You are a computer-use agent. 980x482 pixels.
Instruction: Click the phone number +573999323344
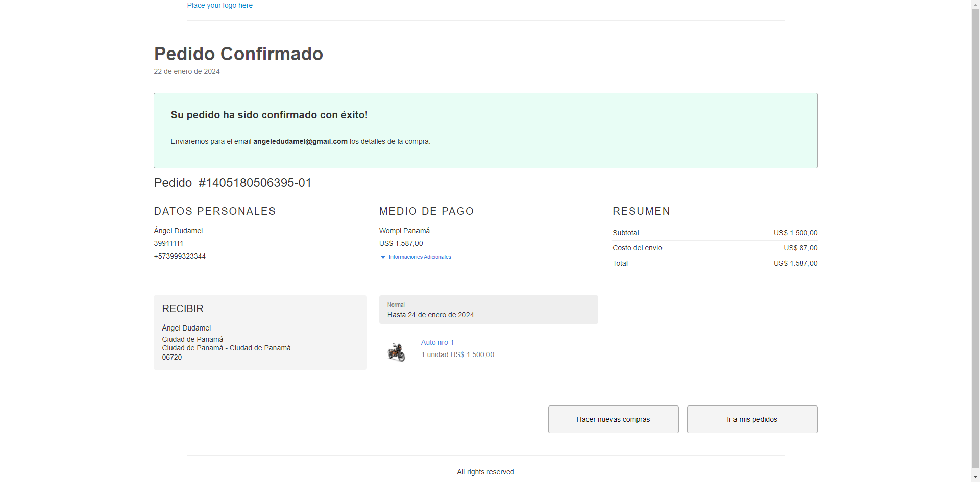tap(180, 257)
